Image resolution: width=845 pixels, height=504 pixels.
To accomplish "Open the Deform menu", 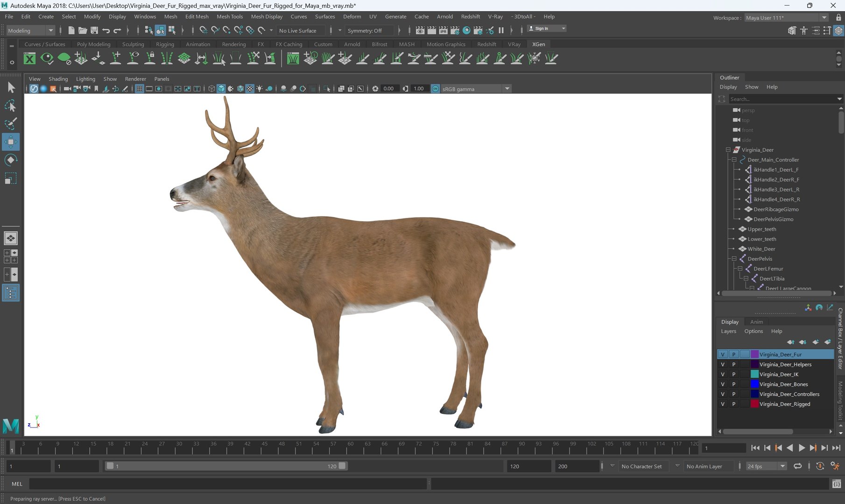I will [352, 16].
